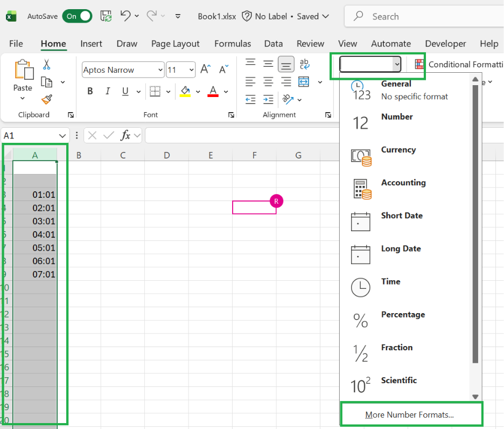Open the Developer tab
The width and height of the screenshot is (504, 429).
click(445, 44)
